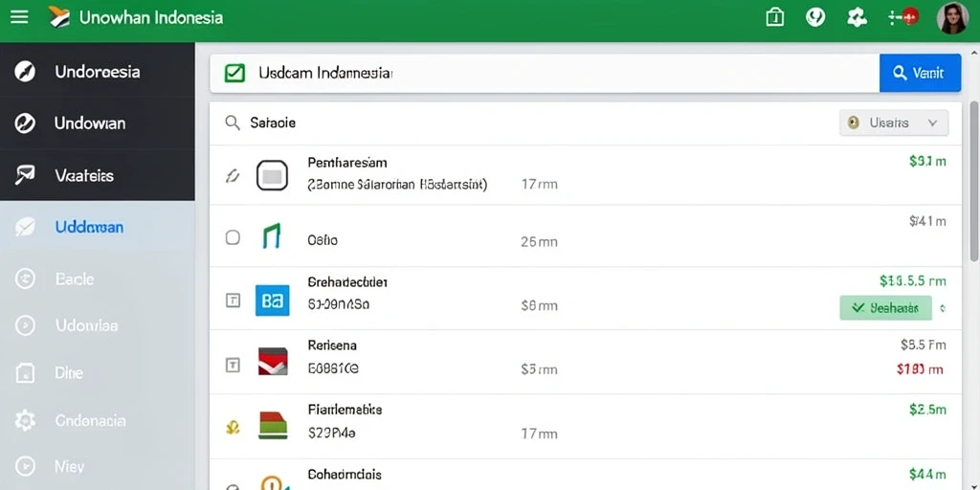Tick the checkbox in Osfio row
This screenshot has width=980, height=490.
point(233,237)
